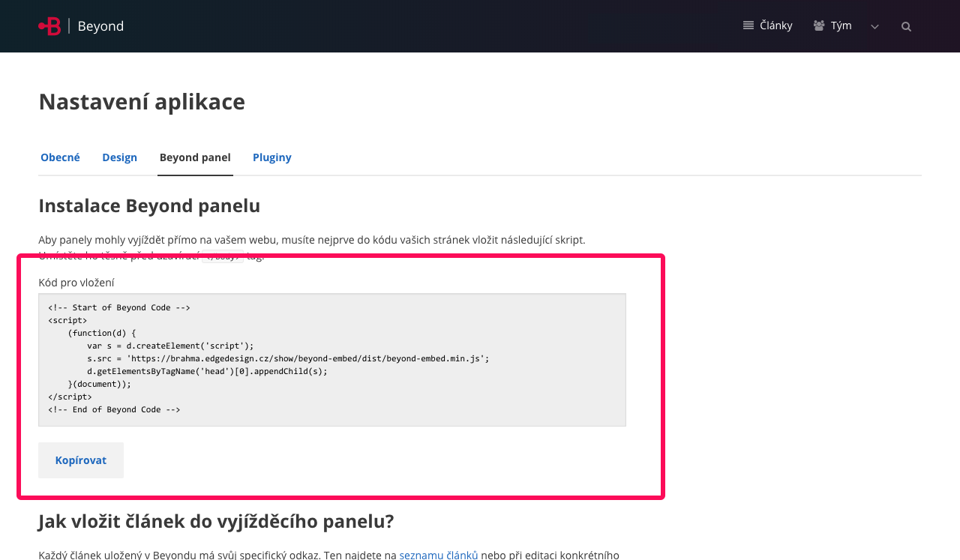Switch to the Design tab

coord(120,157)
